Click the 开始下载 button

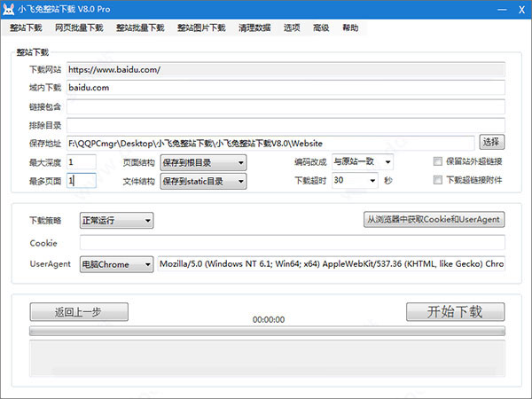(x=456, y=312)
